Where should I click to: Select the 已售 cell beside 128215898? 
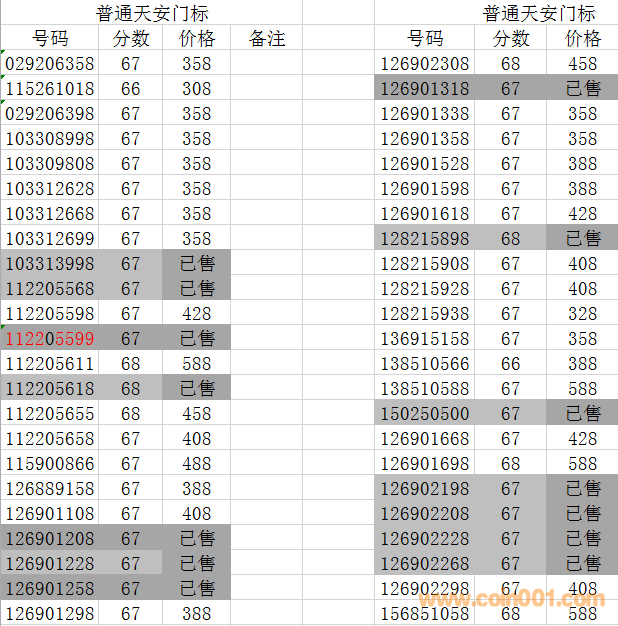[x=583, y=239]
